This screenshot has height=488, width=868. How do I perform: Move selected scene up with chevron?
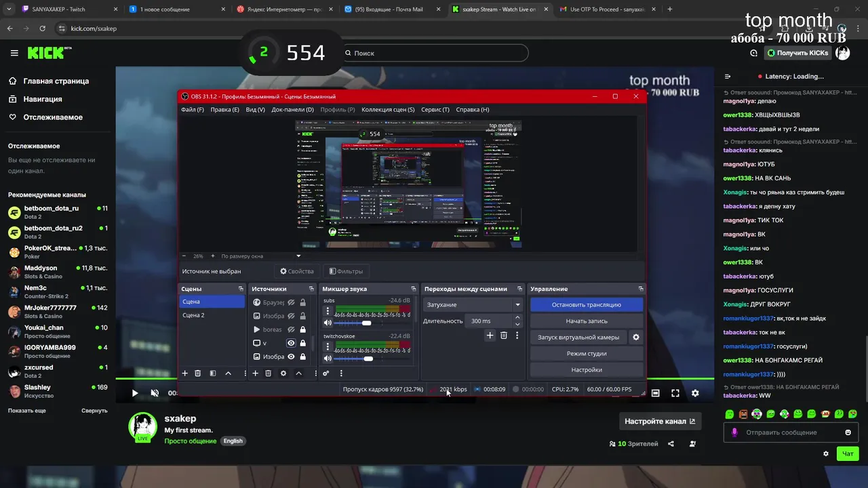click(228, 373)
